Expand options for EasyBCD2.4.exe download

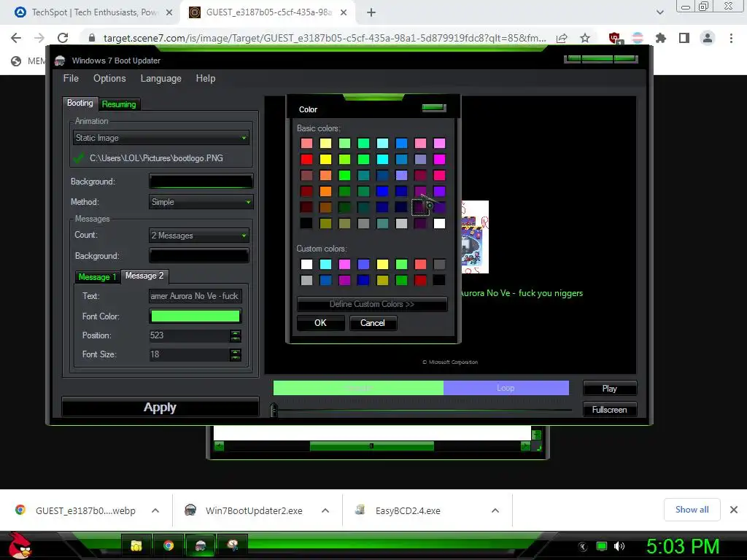point(495,510)
